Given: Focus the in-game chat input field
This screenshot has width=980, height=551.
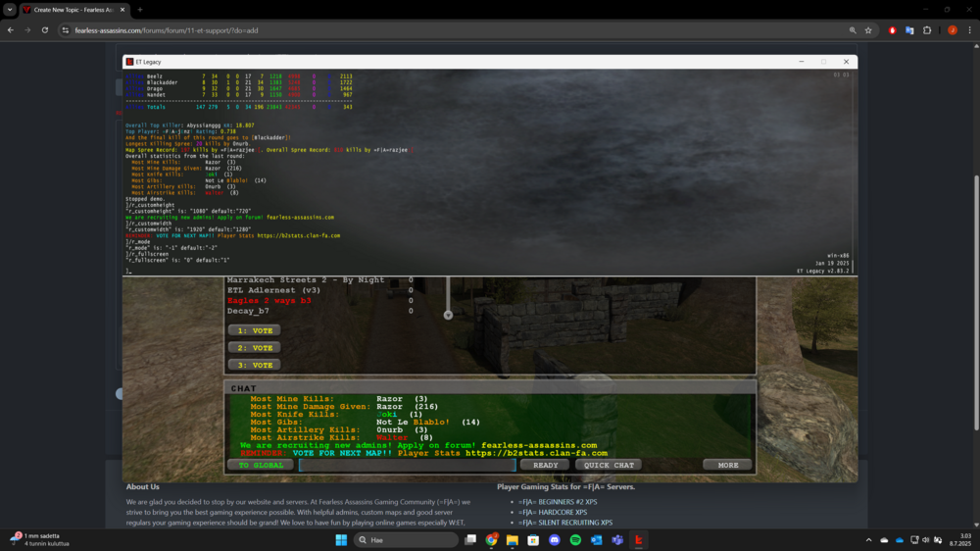Looking at the screenshot, I should point(408,466).
